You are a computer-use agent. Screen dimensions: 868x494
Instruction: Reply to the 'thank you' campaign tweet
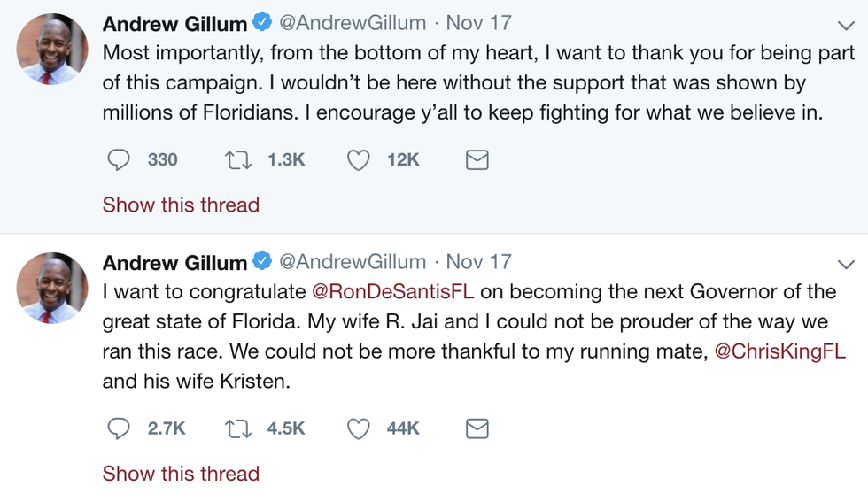click(x=119, y=160)
